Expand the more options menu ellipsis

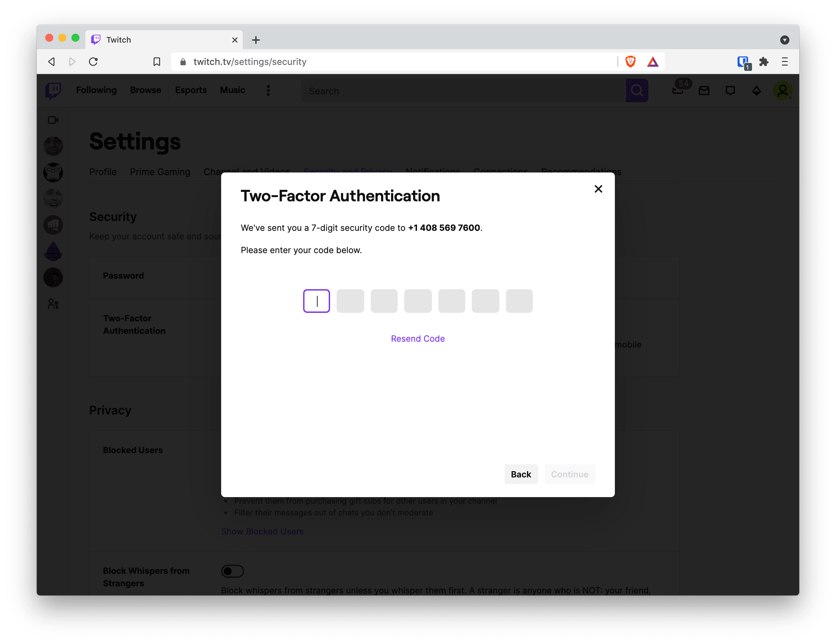point(268,89)
